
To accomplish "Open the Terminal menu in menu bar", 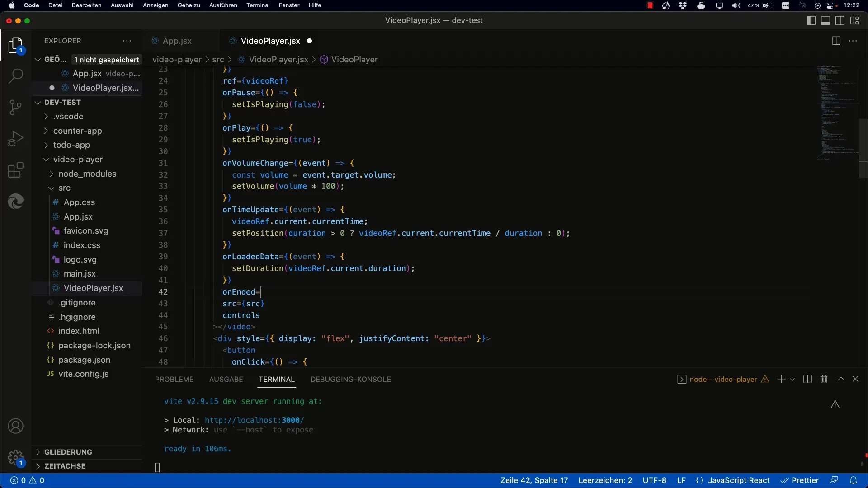I will tap(258, 5).
